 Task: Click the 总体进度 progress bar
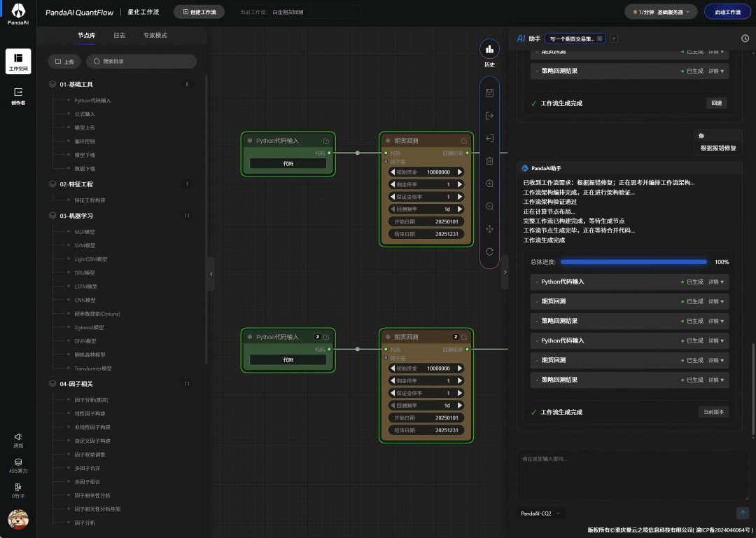(x=633, y=262)
